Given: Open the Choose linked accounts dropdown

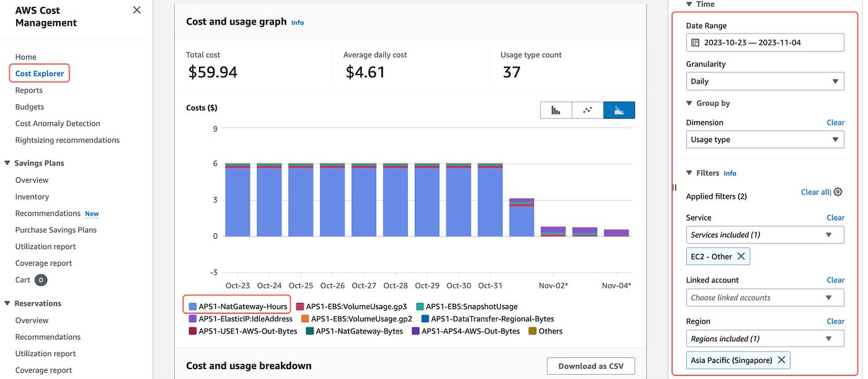Looking at the screenshot, I should 765,297.
